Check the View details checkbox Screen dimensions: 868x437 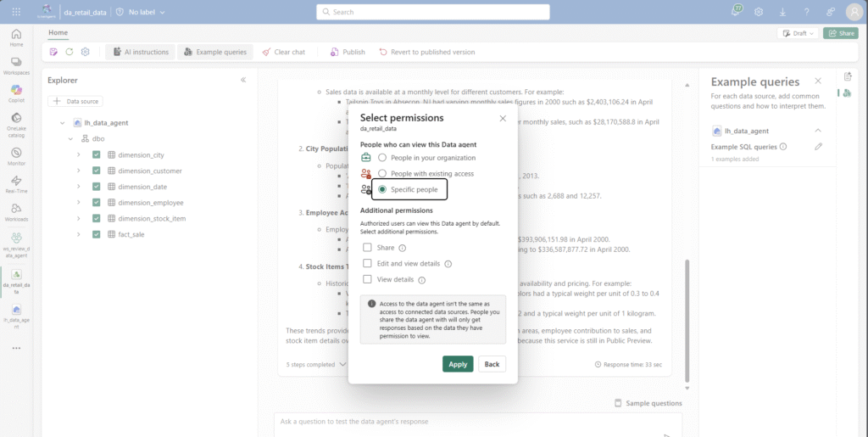367,279
